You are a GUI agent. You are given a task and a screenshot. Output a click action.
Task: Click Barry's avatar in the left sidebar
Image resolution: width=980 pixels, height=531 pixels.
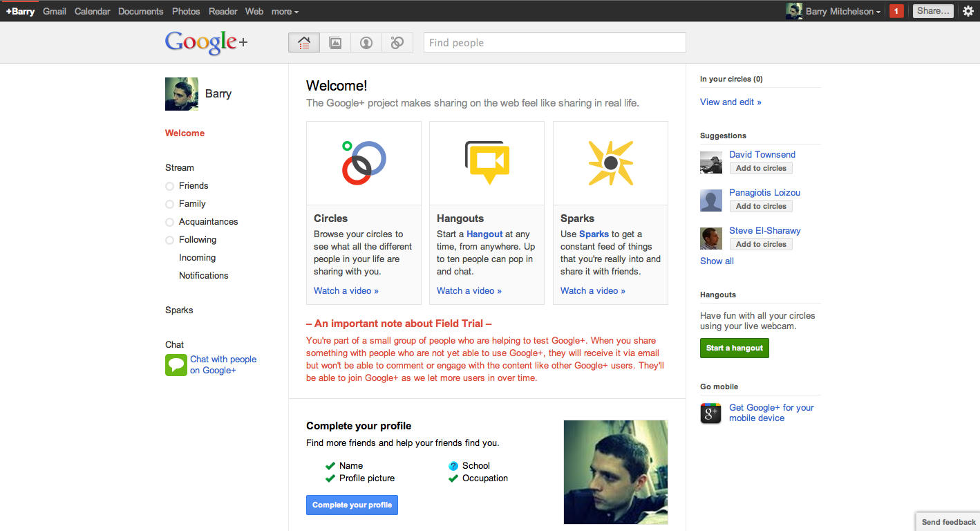pyautogui.click(x=182, y=94)
